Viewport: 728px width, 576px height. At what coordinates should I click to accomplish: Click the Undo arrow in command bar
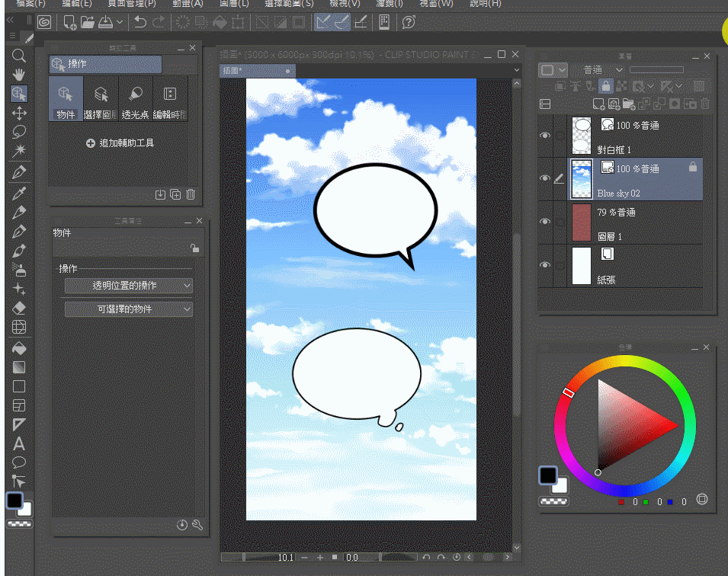(140, 22)
